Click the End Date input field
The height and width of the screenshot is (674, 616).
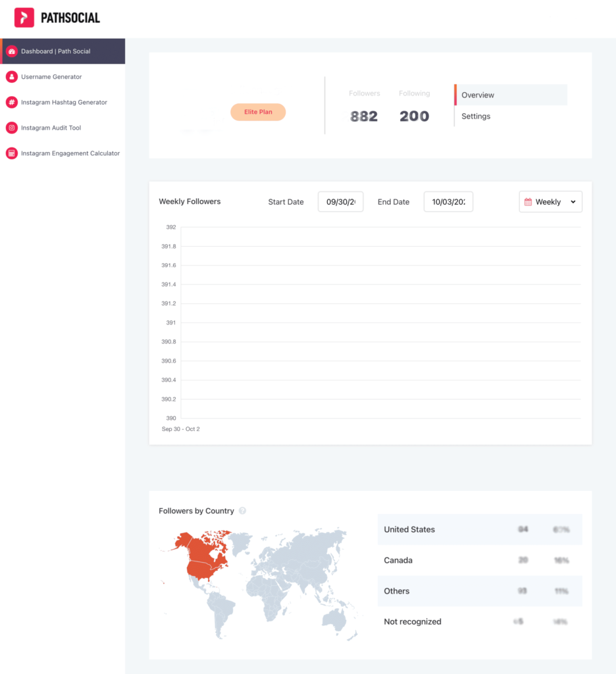(x=448, y=201)
